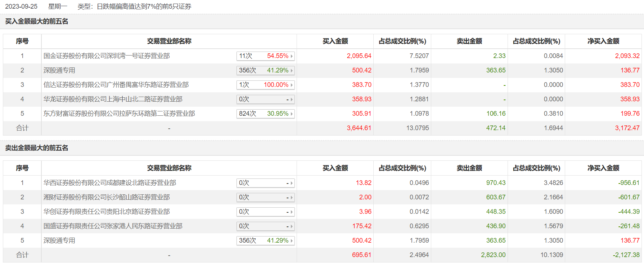
Task: Click the arrow icon in 国盛证券 row's 0次 box
Action: [292, 226]
